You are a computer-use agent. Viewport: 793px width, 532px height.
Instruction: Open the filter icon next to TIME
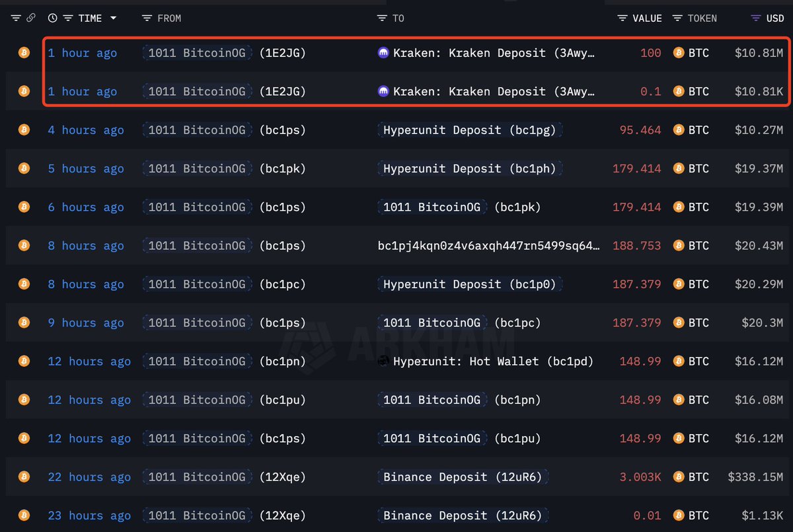point(67,19)
